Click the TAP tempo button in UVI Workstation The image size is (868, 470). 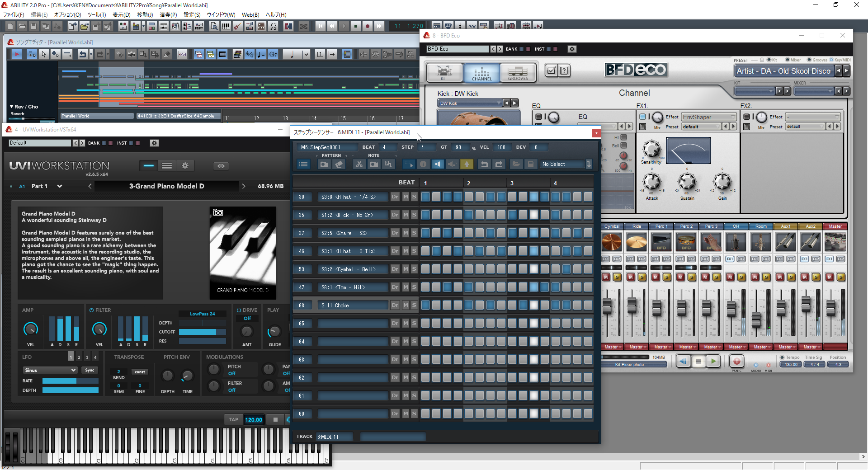[x=233, y=419]
